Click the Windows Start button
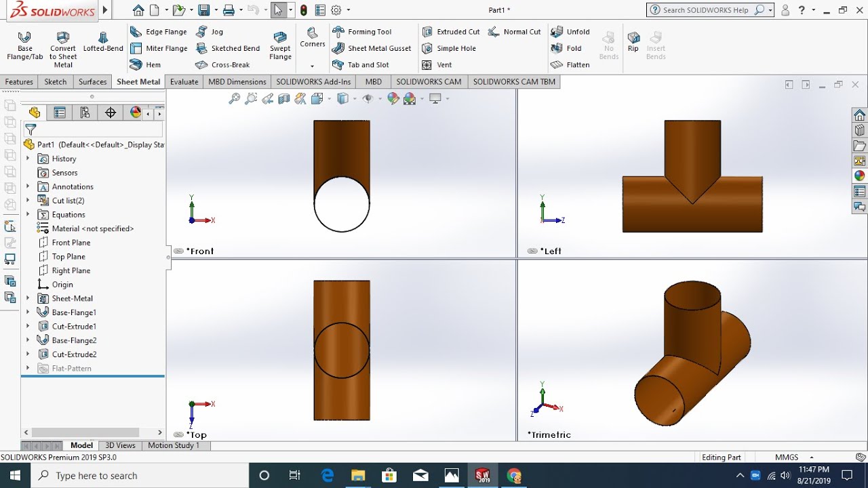Viewport: 868px width, 488px height. click(x=16, y=476)
